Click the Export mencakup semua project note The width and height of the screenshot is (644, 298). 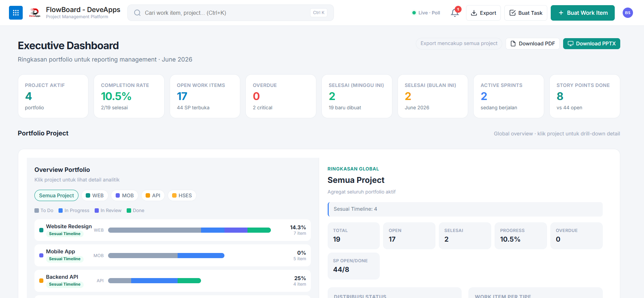pyautogui.click(x=459, y=44)
